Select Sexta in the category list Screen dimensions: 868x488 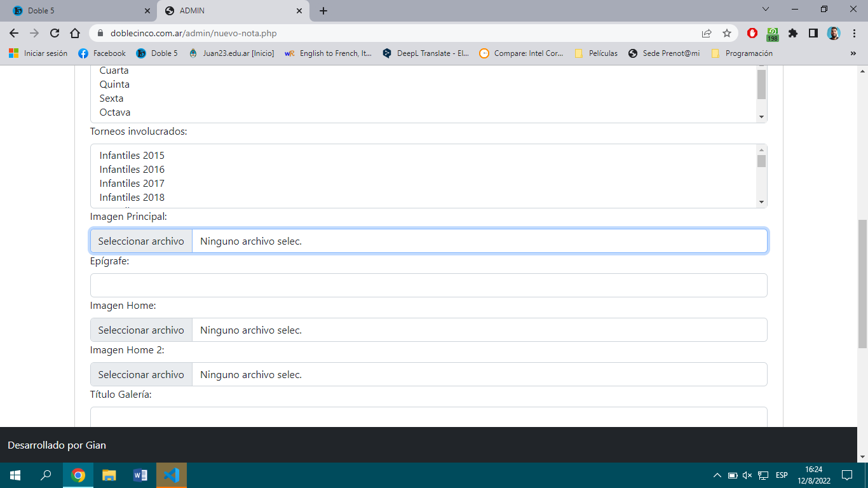111,98
